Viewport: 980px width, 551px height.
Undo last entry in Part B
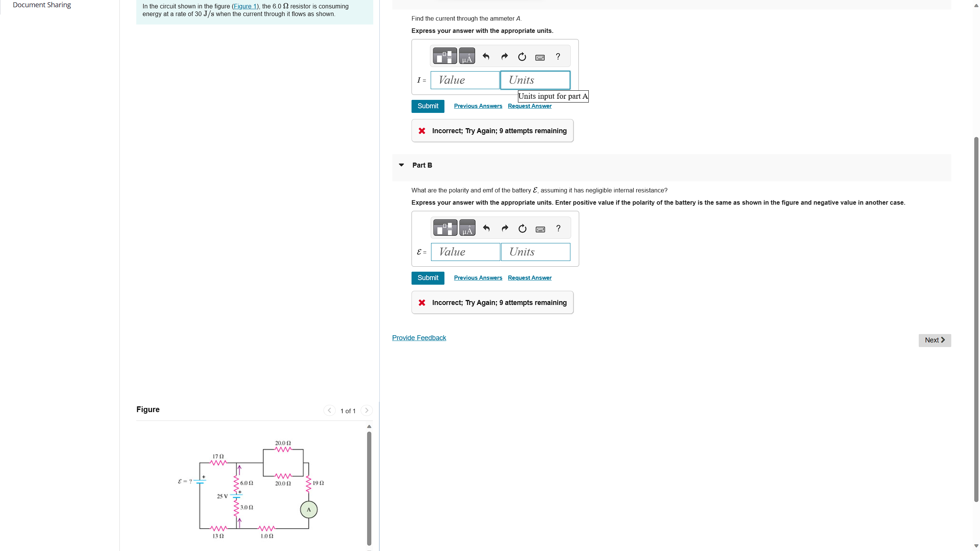coord(487,228)
